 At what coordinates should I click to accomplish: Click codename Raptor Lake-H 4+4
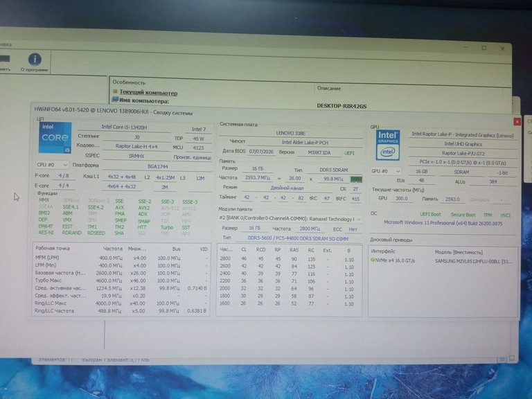[x=136, y=146]
